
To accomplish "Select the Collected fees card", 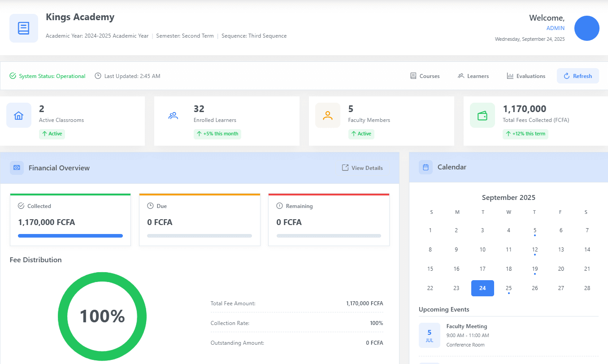I will 70,220.
